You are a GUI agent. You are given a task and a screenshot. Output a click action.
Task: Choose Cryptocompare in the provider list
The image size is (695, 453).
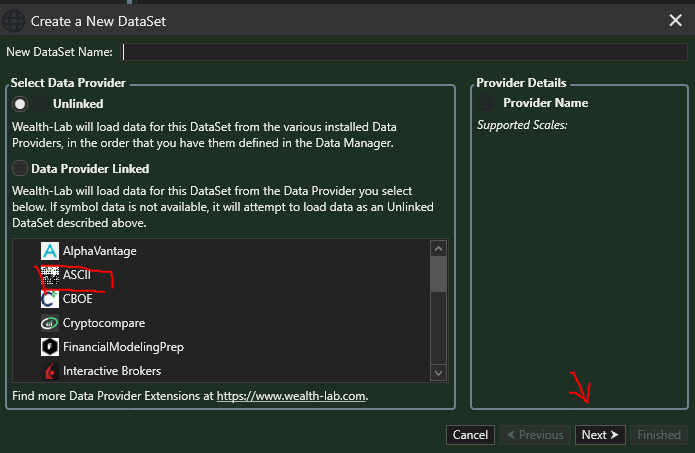(104, 323)
